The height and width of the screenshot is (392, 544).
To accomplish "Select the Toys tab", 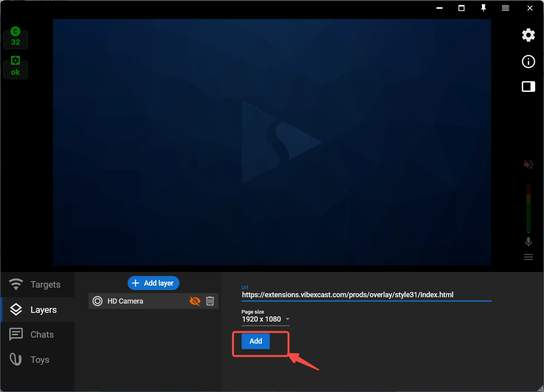I will [x=38, y=360].
